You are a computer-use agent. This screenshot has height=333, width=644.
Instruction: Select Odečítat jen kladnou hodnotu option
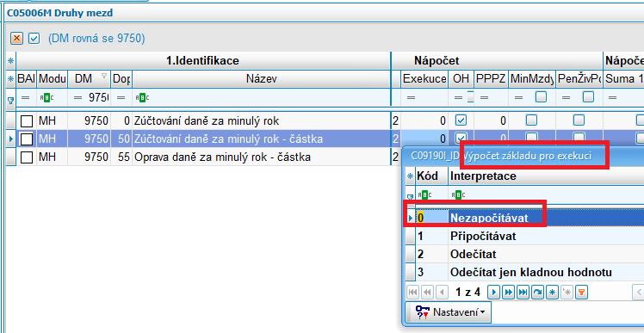[x=525, y=272]
